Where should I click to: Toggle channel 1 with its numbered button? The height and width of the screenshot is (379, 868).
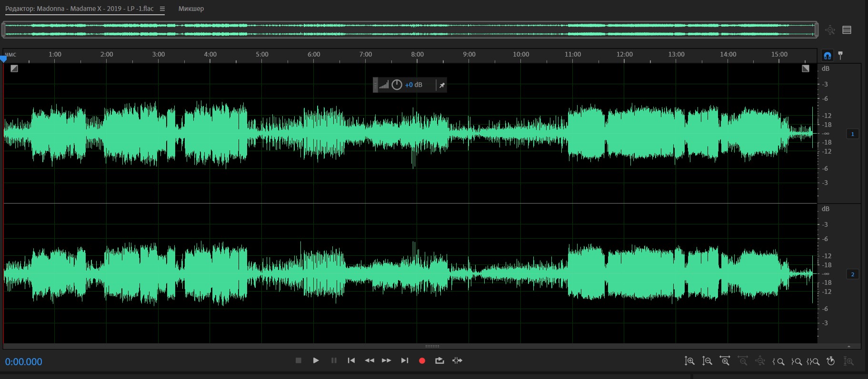click(x=852, y=134)
